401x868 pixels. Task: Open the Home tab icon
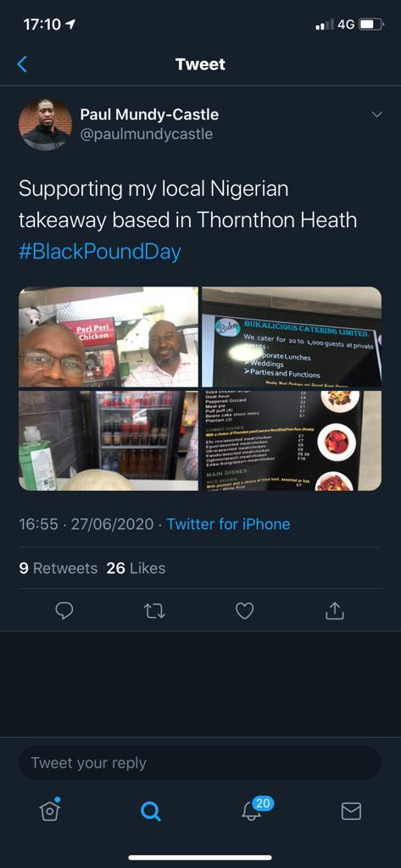pyautogui.click(x=50, y=810)
